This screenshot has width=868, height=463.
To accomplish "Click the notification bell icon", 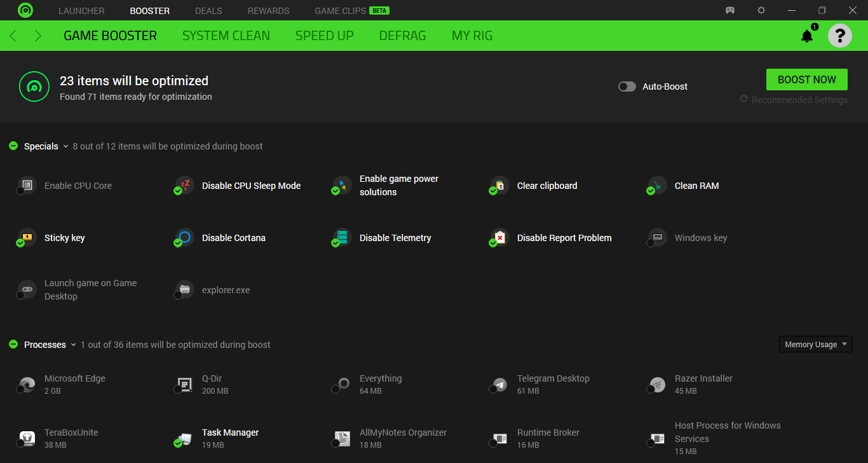I will [807, 36].
